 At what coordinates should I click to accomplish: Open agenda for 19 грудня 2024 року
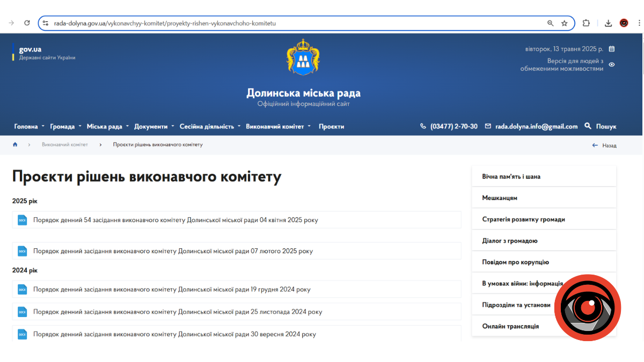[x=172, y=290]
